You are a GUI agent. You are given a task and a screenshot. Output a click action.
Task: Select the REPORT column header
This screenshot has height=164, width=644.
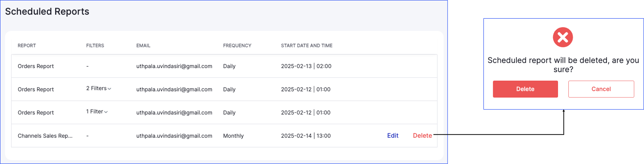pyautogui.click(x=27, y=45)
